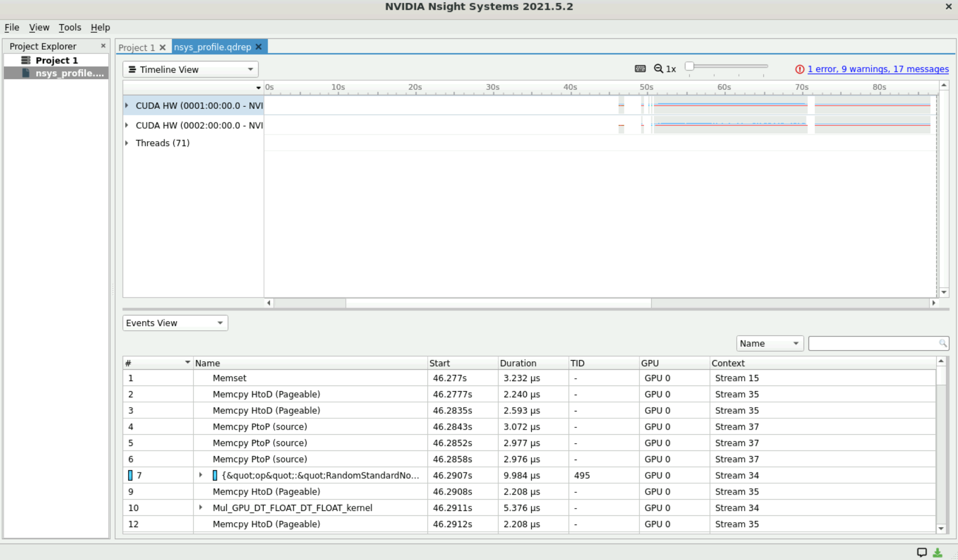Click the TID value 495
Image resolution: width=958 pixels, height=560 pixels.
tap(582, 475)
